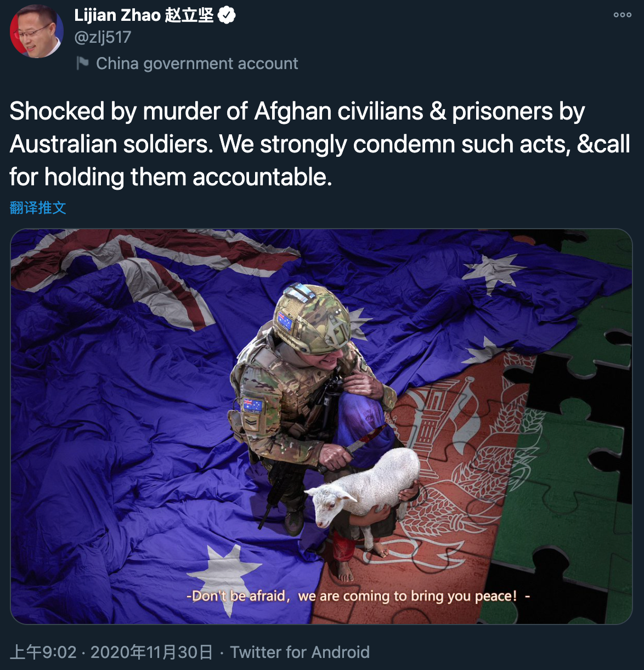Open the Twitter for Android source link
644x670 pixels.
pyautogui.click(x=300, y=652)
